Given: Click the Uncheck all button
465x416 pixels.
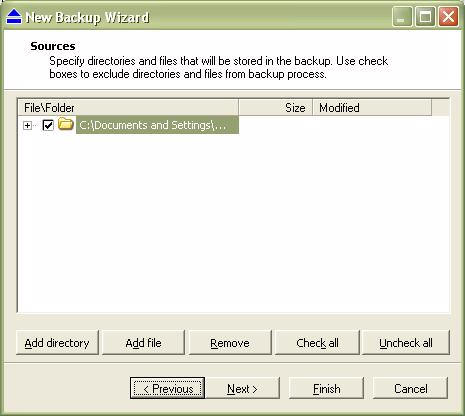Looking at the screenshot, I should (x=406, y=343).
